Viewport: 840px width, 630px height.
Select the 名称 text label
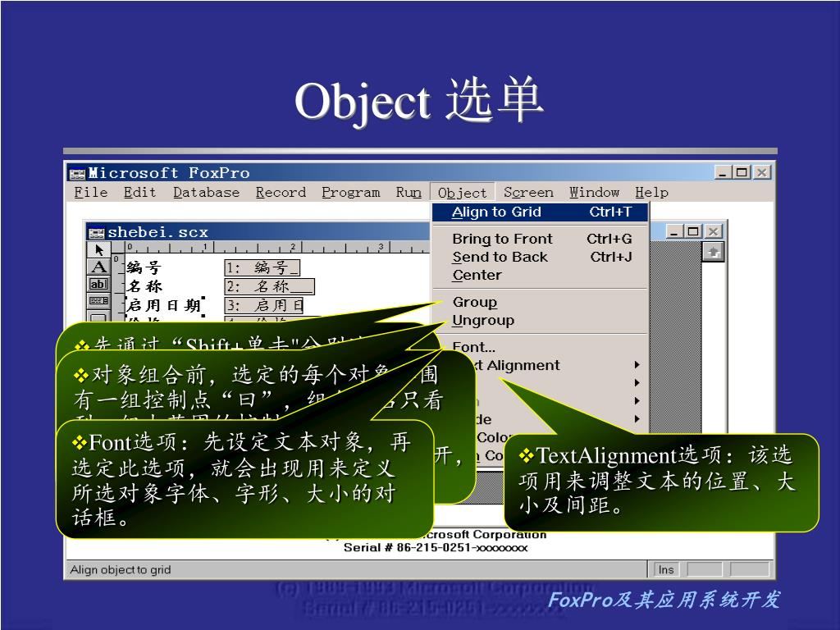pos(144,286)
